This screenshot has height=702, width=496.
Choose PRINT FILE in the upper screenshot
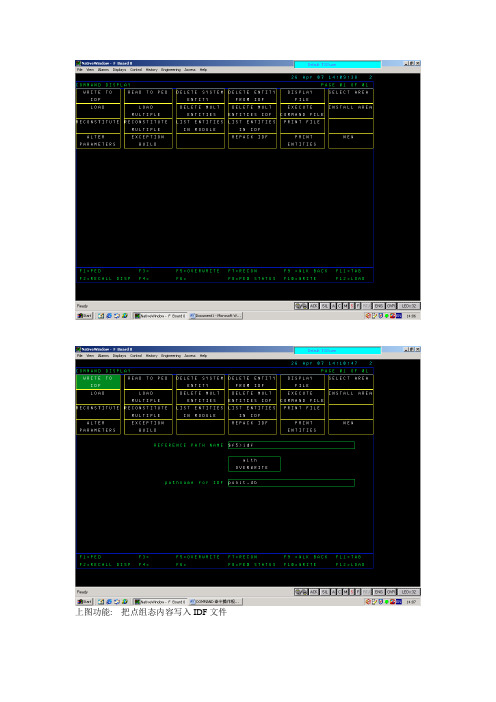302,126
